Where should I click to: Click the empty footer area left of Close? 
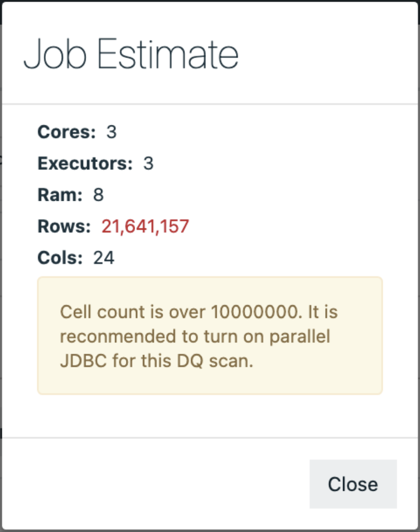click(x=153, y=484)
